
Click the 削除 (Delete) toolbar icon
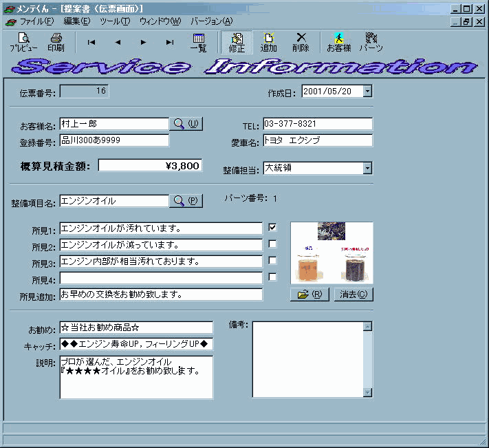301,42
